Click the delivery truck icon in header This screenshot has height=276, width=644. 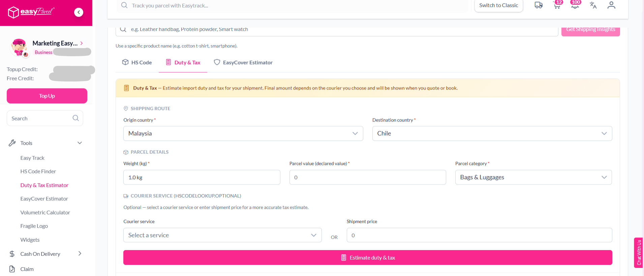click(539, 5)
